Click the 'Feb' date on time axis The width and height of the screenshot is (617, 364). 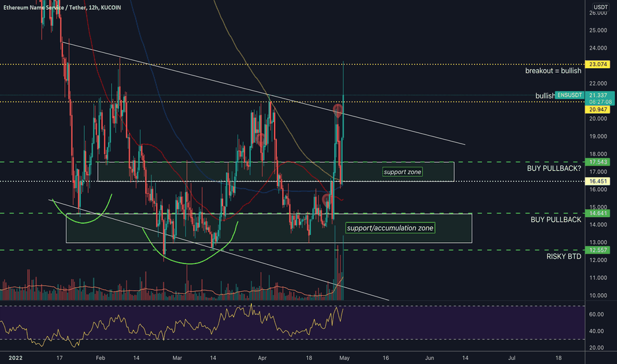click(x=101, y=357)
